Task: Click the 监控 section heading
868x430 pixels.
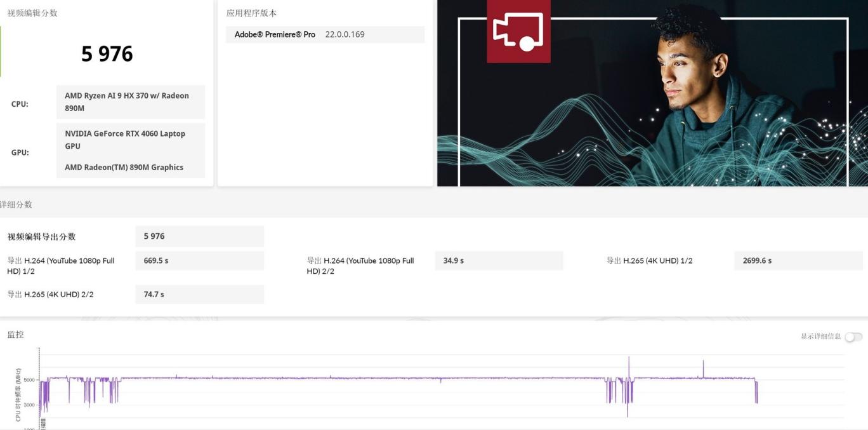Action: 16,335
